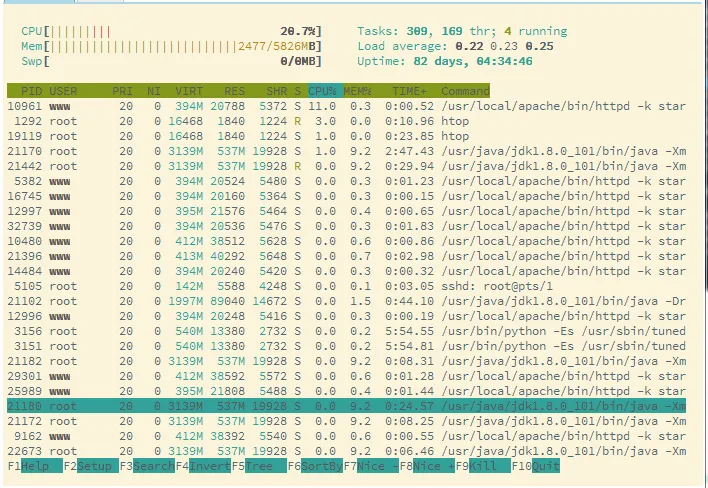Image resolution: width=708 pixels, height=488 pixels.
Task: Select the httpd process with PID 10961
Action: [346, 106]
